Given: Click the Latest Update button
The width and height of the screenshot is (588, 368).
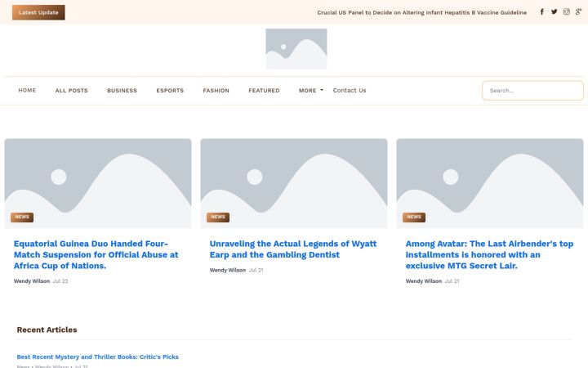Looking at the screenshot, I should click(x=38, y=12).
